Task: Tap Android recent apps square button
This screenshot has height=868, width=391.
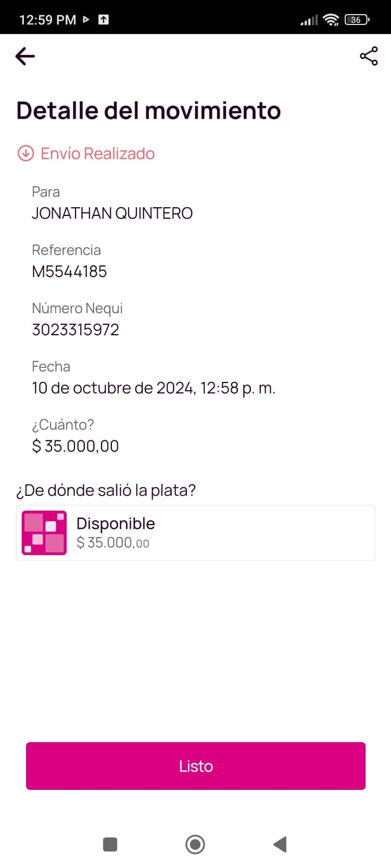Action: tap(110, 844)
